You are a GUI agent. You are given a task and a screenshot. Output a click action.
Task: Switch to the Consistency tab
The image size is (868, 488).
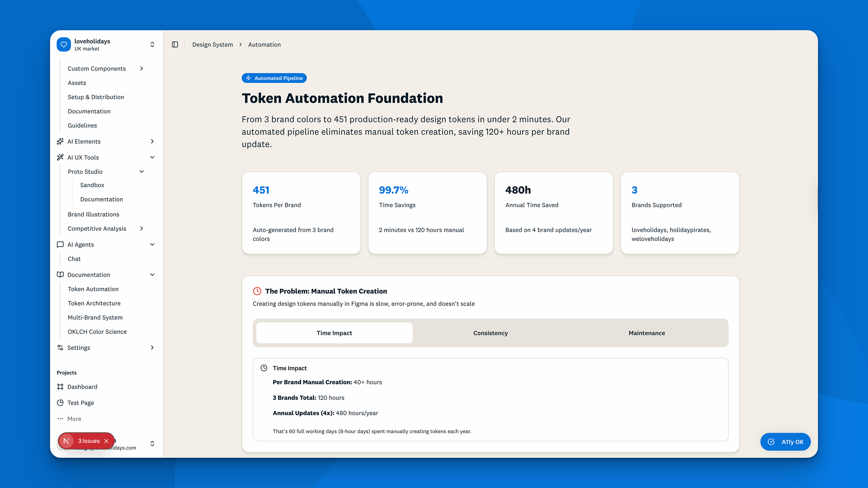click(x=490, y=333)
